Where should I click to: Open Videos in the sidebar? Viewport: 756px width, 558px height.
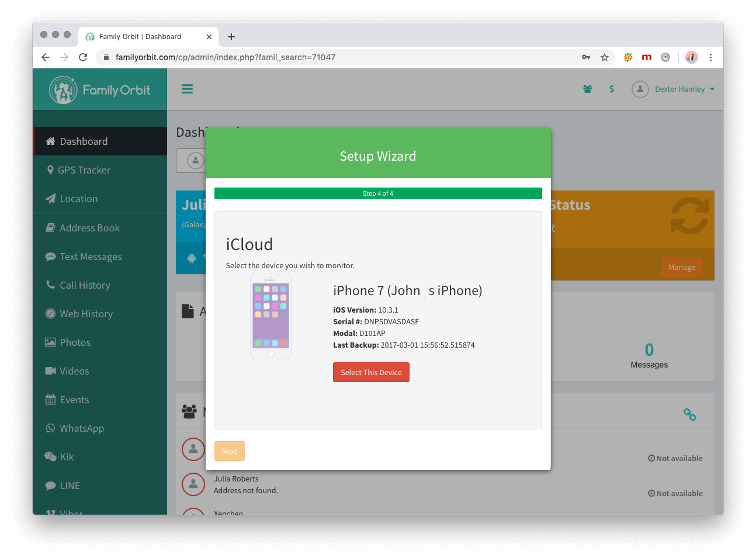coord(100,371)
